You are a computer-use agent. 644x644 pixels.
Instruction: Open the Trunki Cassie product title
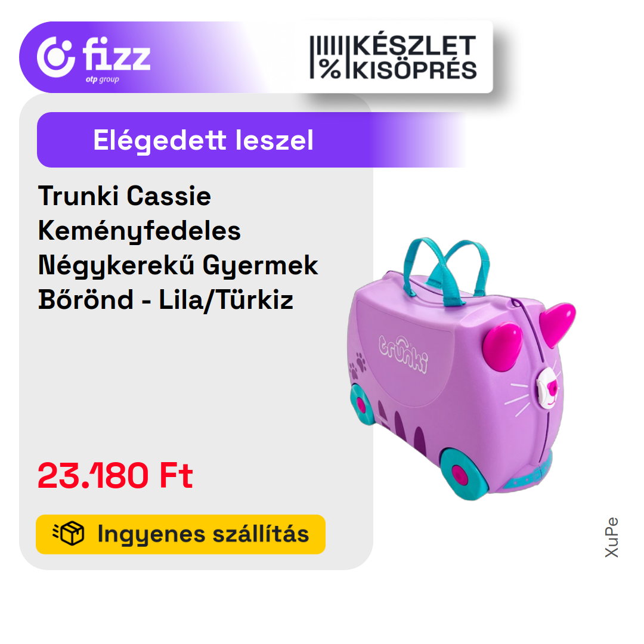coord(178,247)
